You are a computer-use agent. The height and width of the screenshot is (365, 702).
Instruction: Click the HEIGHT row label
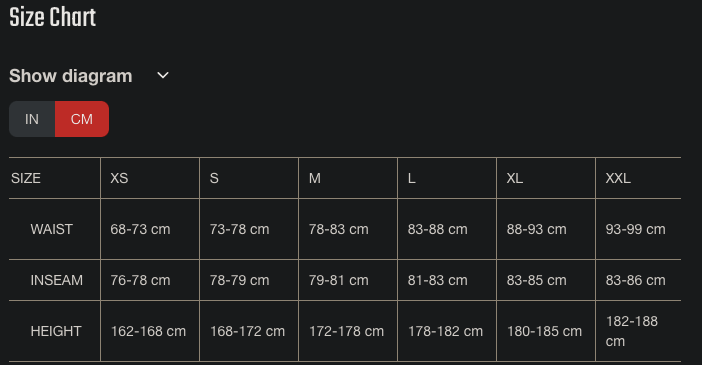[x=56, y=331]
